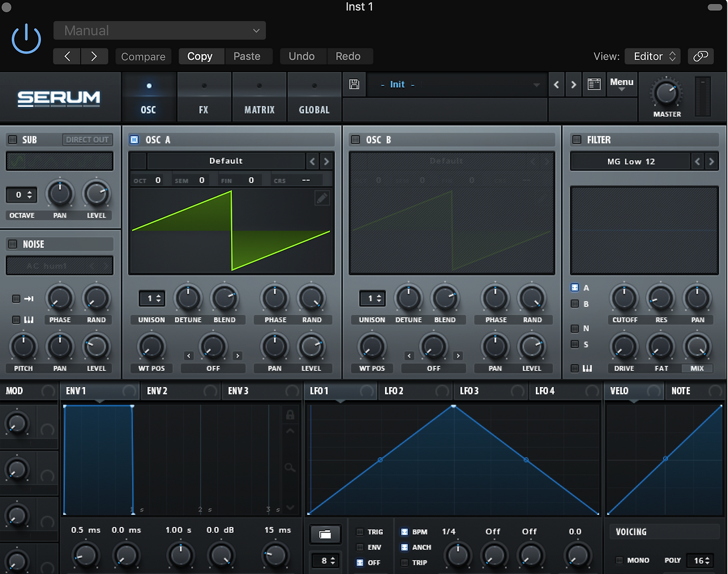Change OSC B unison voice count
The height and width of the screenshot is (574, 728).
tap(372, 298)
